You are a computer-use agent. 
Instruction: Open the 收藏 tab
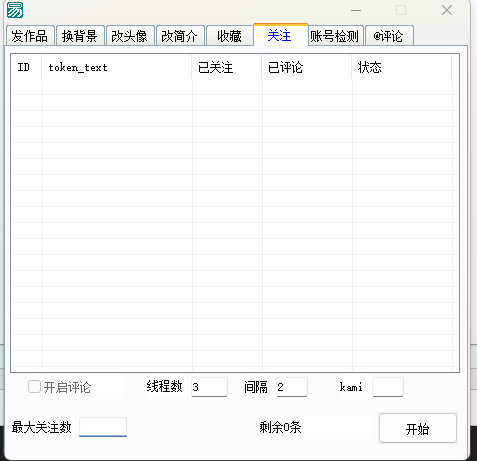tap(230, 36)
